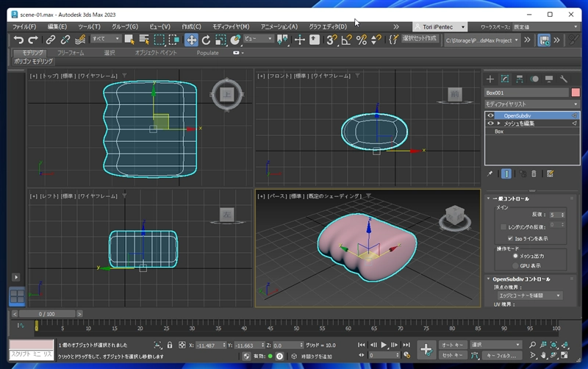
Task: Toggle eye icon of メッシュを編集 modifier
Action: click(490, 123)
